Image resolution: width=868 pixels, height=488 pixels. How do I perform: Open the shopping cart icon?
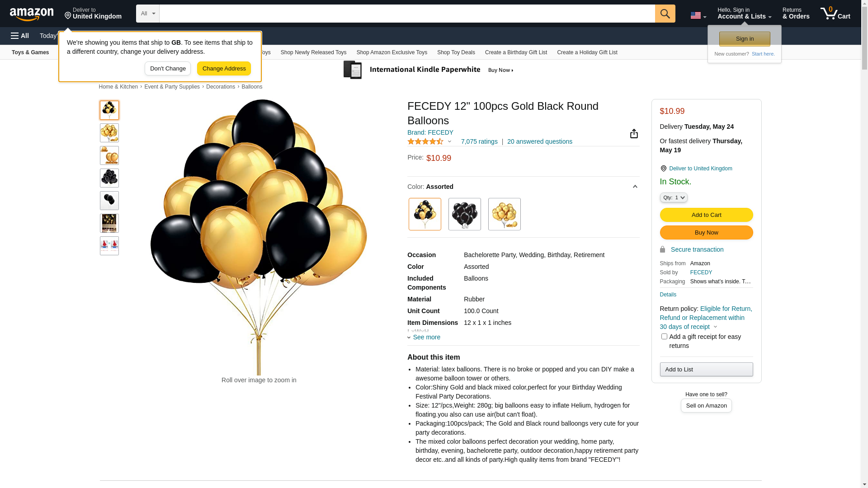click(835, 14)
